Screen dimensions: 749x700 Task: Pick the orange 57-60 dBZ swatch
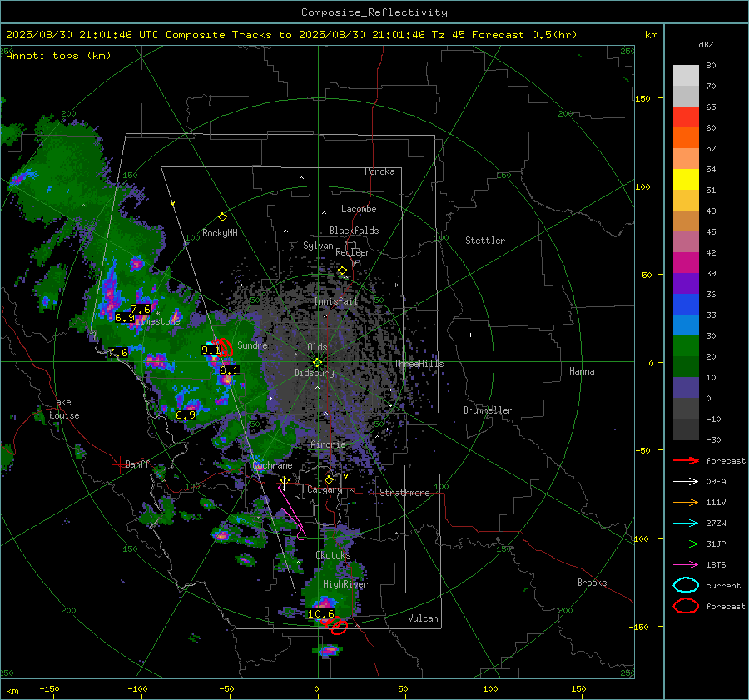click(x=686, y=138)
